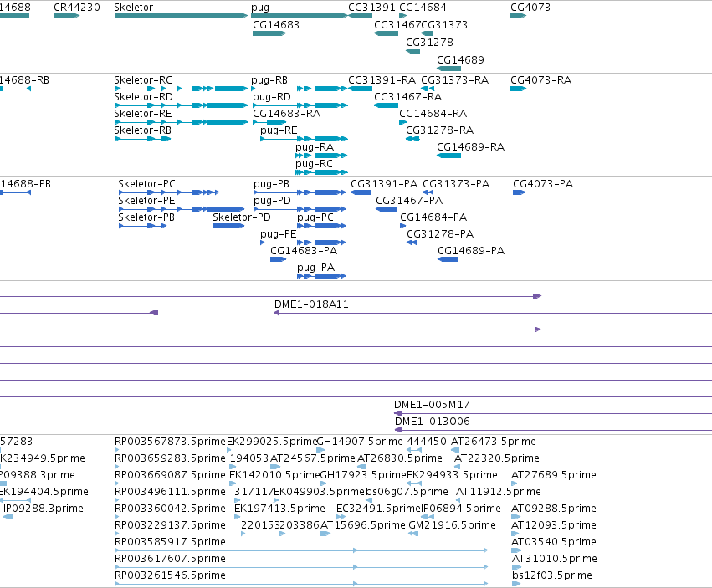
Task: Select the Skeletor-RB transcript
Action: 142,139
